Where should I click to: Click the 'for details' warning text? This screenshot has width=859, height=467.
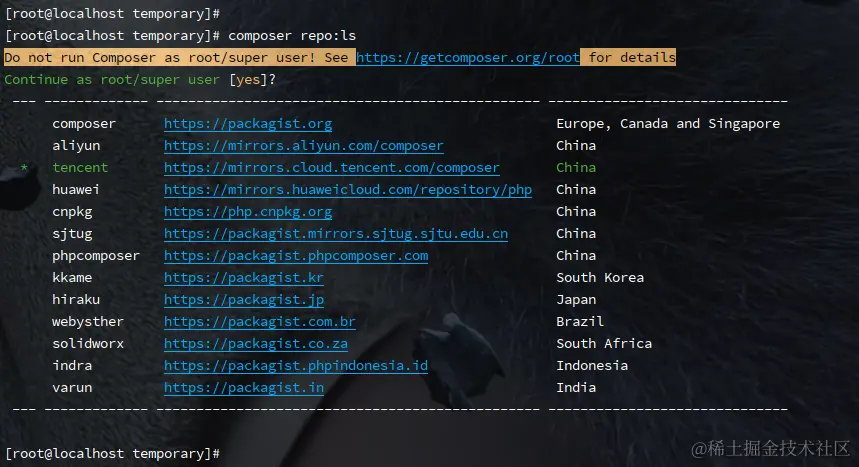pos(632,58)
